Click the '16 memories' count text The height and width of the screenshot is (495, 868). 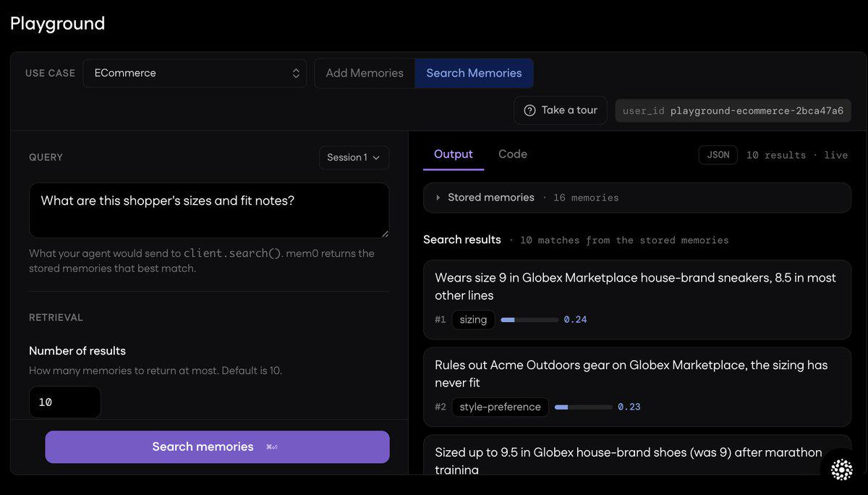pos(586,198)
